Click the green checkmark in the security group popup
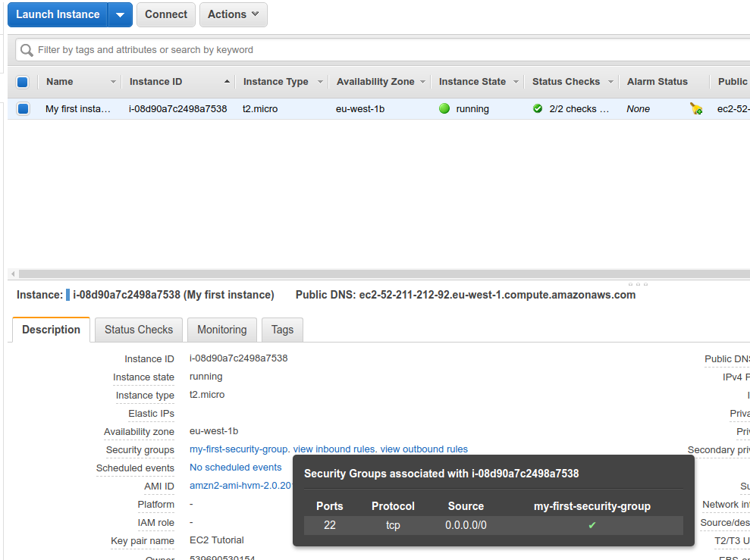Viewport: 750px width, 560px height. (592, 525)
